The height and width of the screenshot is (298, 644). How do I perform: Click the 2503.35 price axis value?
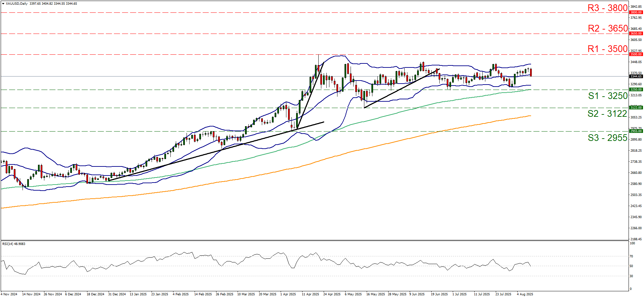636,195
